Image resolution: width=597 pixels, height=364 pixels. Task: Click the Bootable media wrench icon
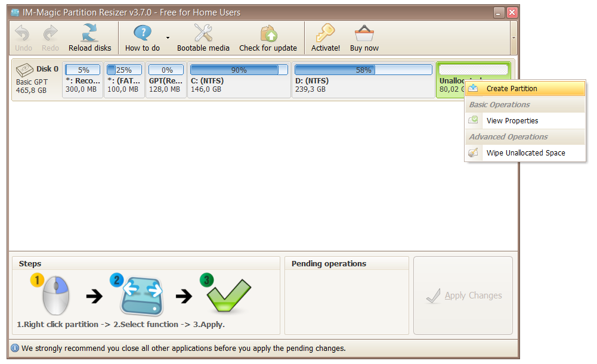coord(203,33)
